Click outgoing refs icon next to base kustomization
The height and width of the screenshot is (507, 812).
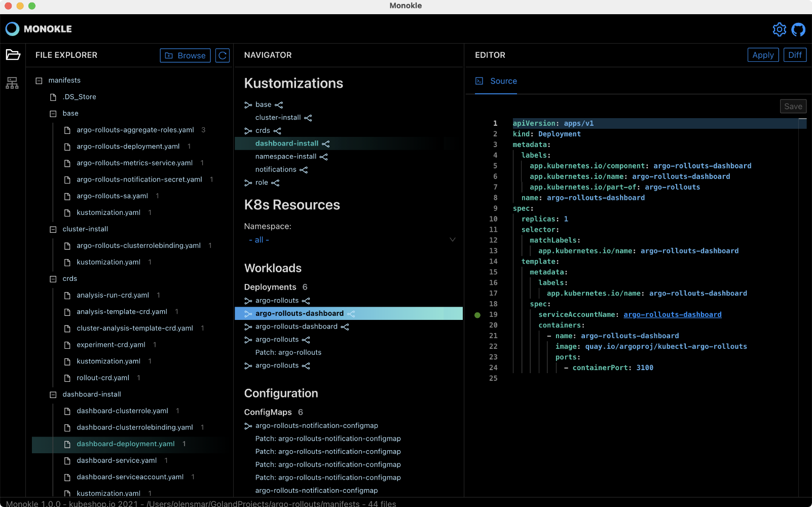pyautogui.click(x=279, y=105)
